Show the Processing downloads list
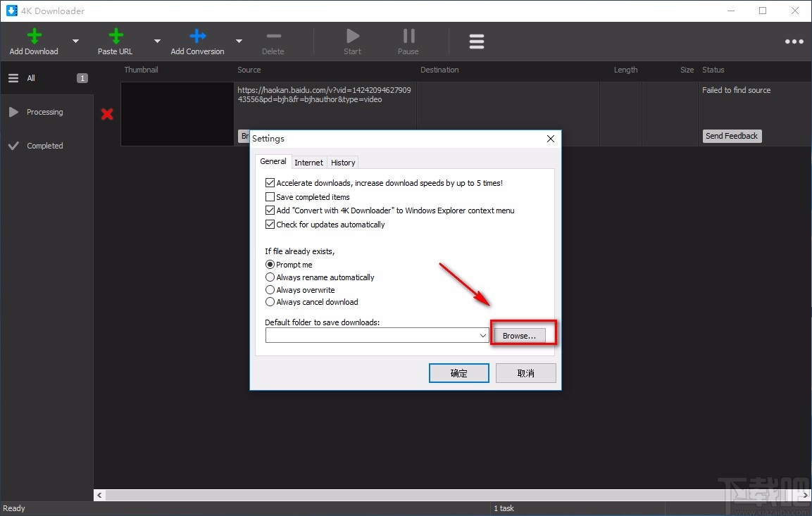The image size is (812, 516). coord(47,112)
